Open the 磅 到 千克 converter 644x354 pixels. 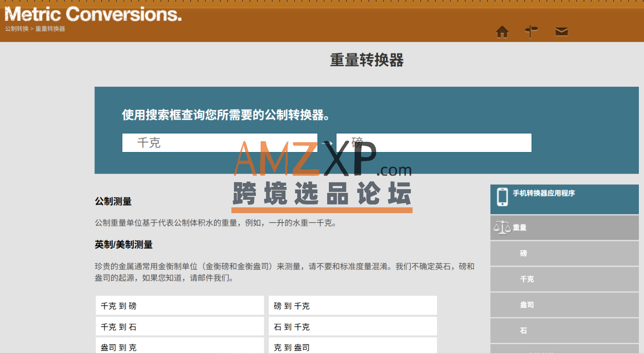click(x=352, y=306)
